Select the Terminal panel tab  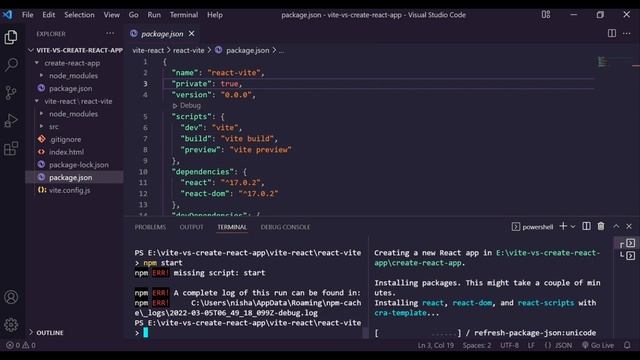click(232, 227)
